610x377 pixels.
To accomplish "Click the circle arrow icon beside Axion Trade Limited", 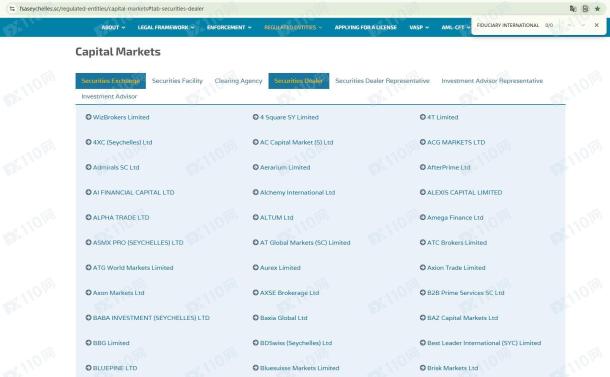I will tap(423, 267).
